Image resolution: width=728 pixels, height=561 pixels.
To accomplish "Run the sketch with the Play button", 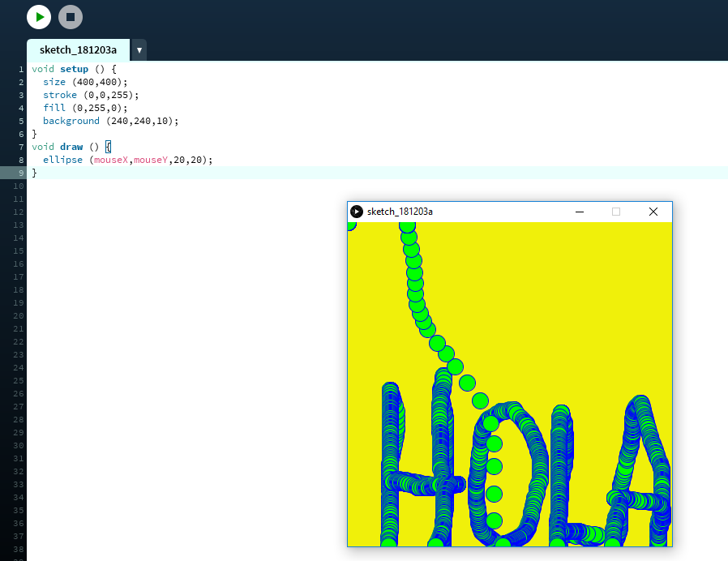I will [x=39, y=17].
